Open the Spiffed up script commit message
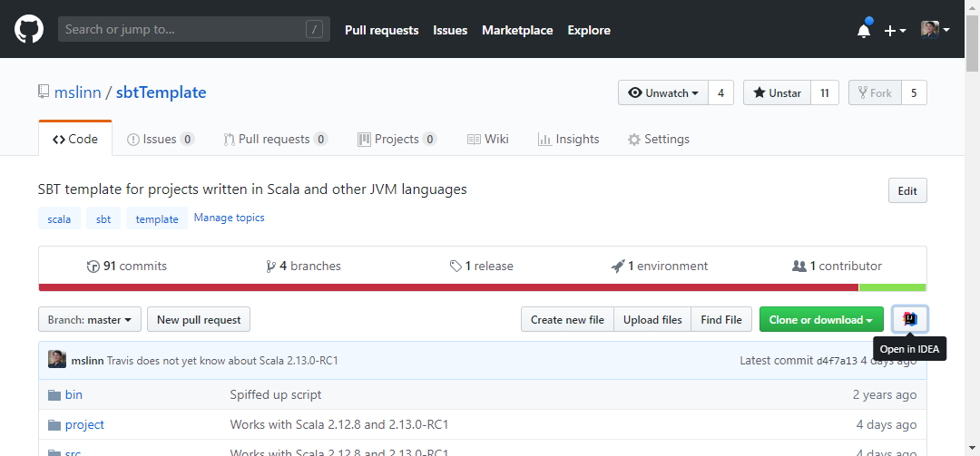 point(276,394)
